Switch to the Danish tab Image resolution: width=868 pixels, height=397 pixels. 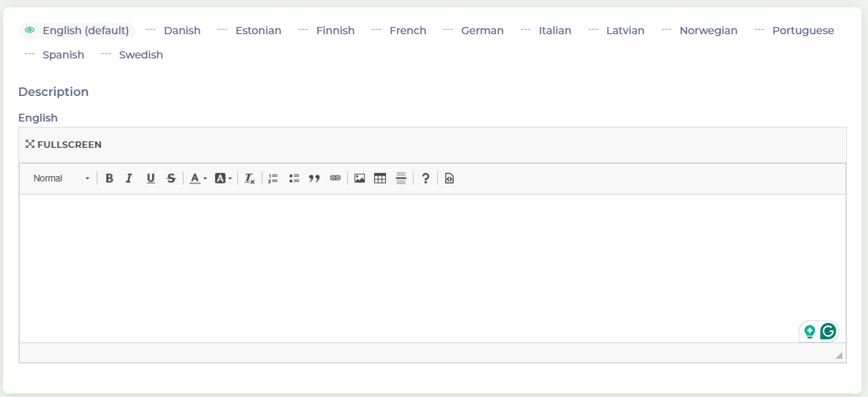[174, 30]
